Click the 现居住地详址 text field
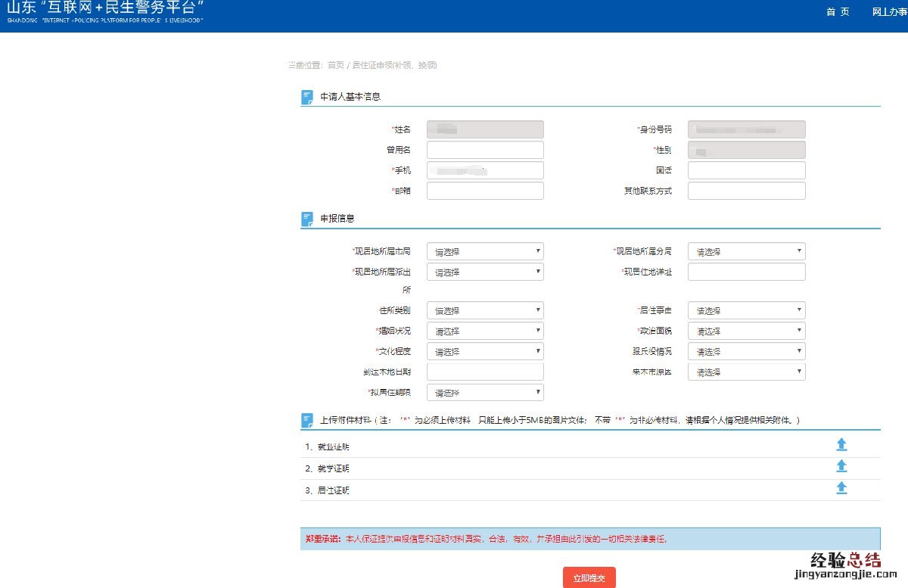 pos(746,272)
